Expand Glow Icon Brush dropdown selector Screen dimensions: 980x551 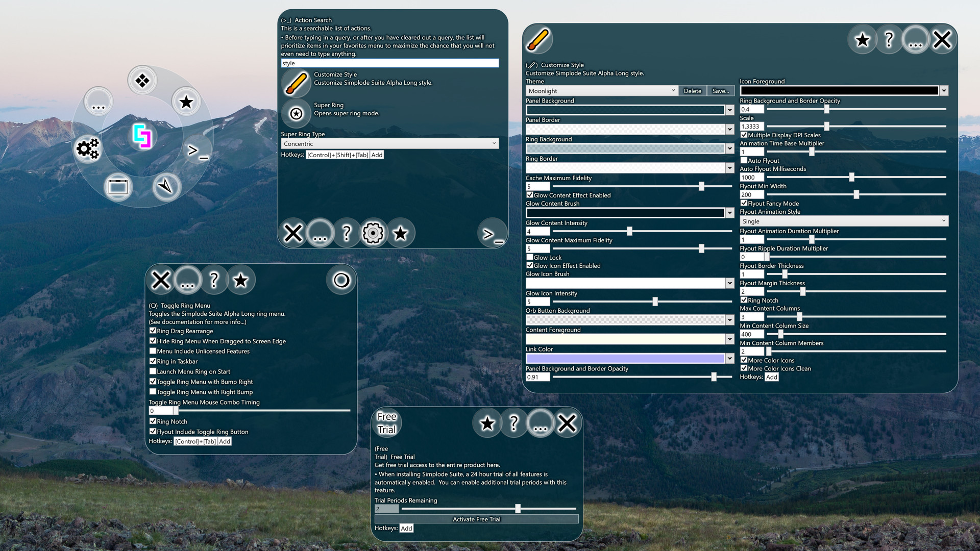(728, 283)
